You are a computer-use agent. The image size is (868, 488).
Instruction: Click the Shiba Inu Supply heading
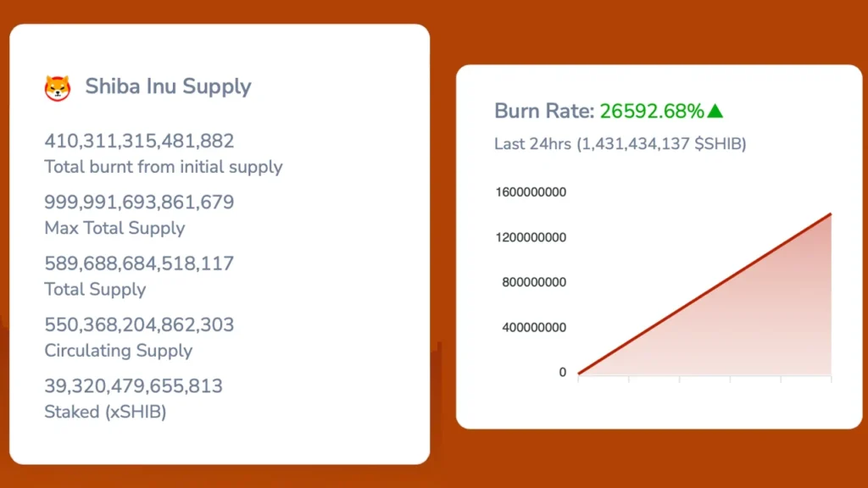click(x=168, y=86)
